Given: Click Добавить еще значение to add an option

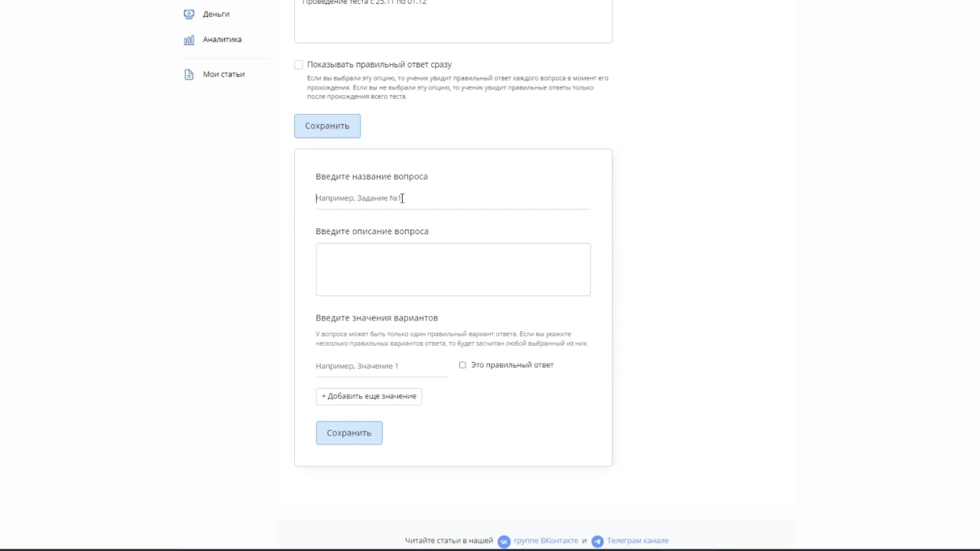Looking at the screenshot, I should (368, 396).
